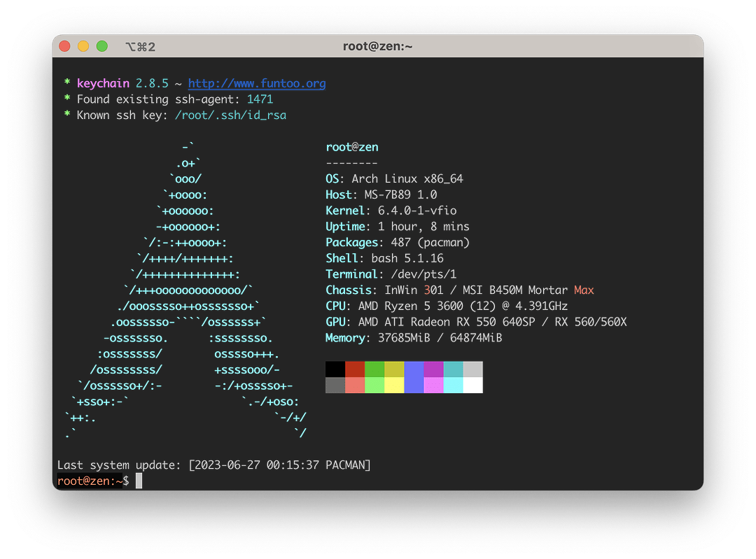
Task: Click the top-row blue color block
Action: [414, 369]
